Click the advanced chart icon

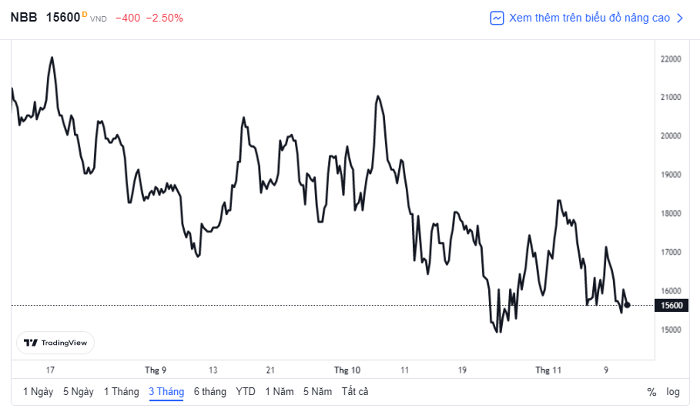point(497,18)
